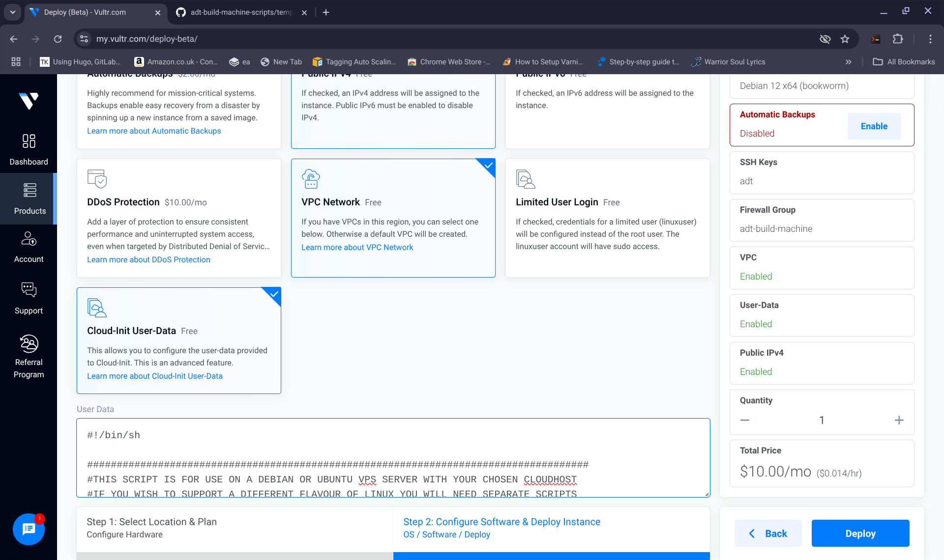Expand the hidden bookmarks chevron
The height and width of the screenshot is (560, 944).
pyautogui.click(x=848, y=62)
